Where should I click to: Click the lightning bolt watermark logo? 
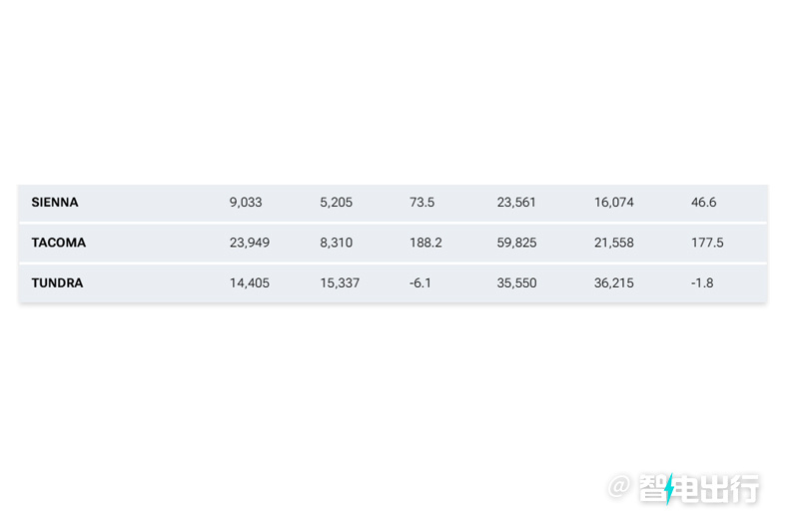pyautogui.click(x=669, y=489)
